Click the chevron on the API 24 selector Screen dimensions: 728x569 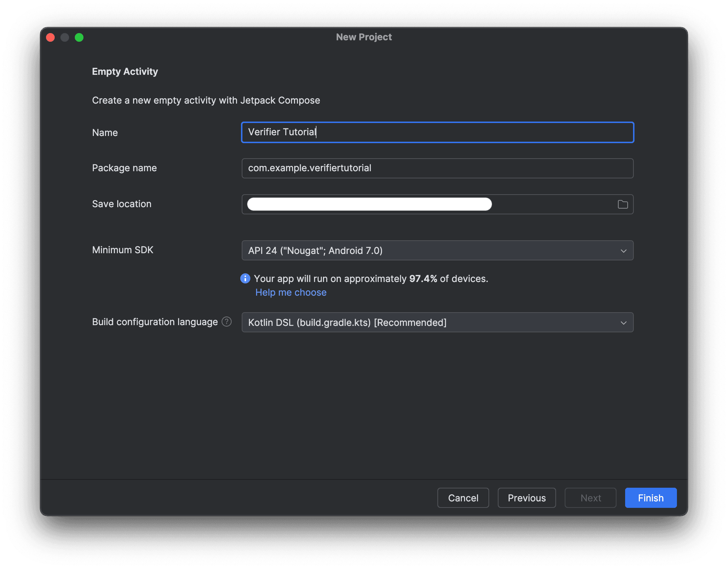(623, 250)
